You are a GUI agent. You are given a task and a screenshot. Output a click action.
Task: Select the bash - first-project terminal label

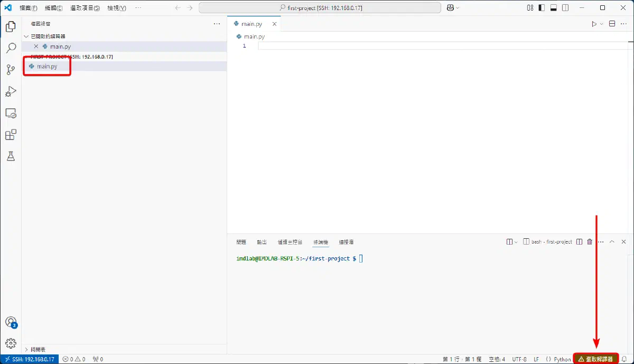(547, 241)
